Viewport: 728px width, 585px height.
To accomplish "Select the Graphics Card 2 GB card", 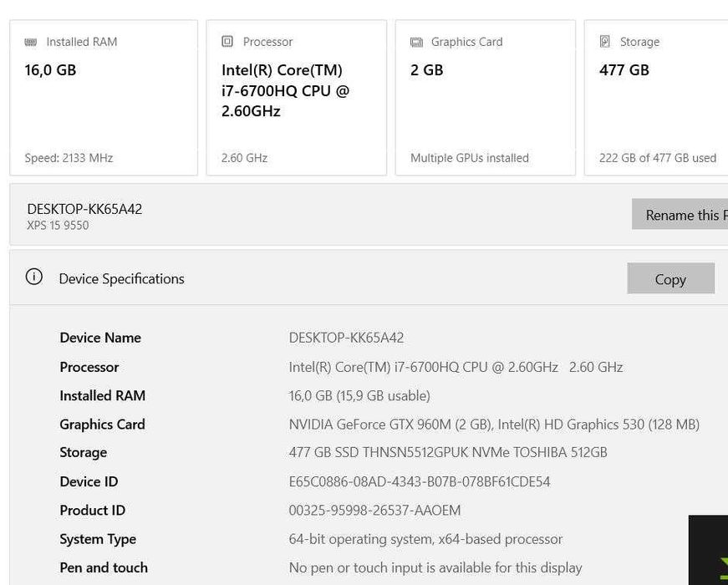I will (x=485, y=98).
